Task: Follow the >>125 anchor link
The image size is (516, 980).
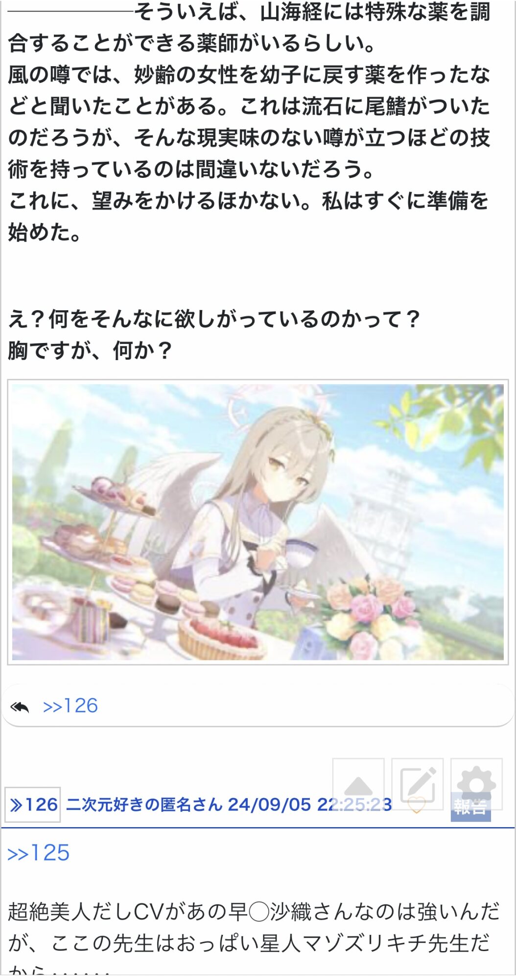Action: (x=38, y=853)
